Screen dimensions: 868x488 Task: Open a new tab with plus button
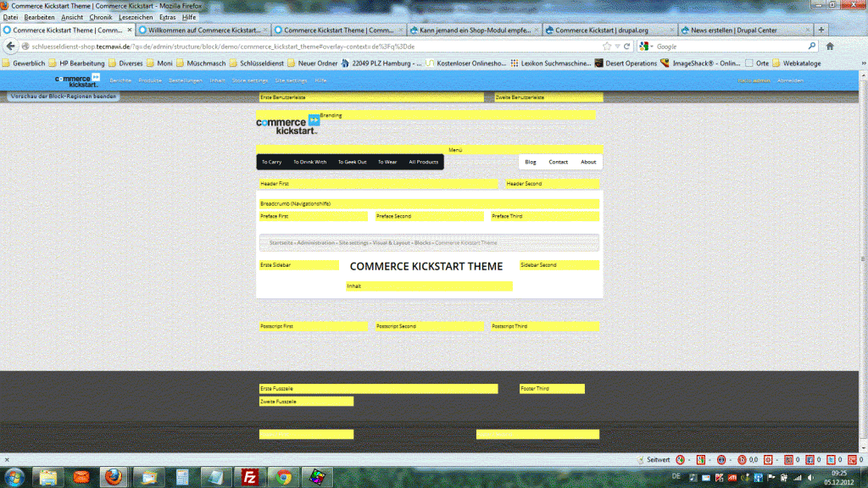pyautogui.click(x=821, y=30)
